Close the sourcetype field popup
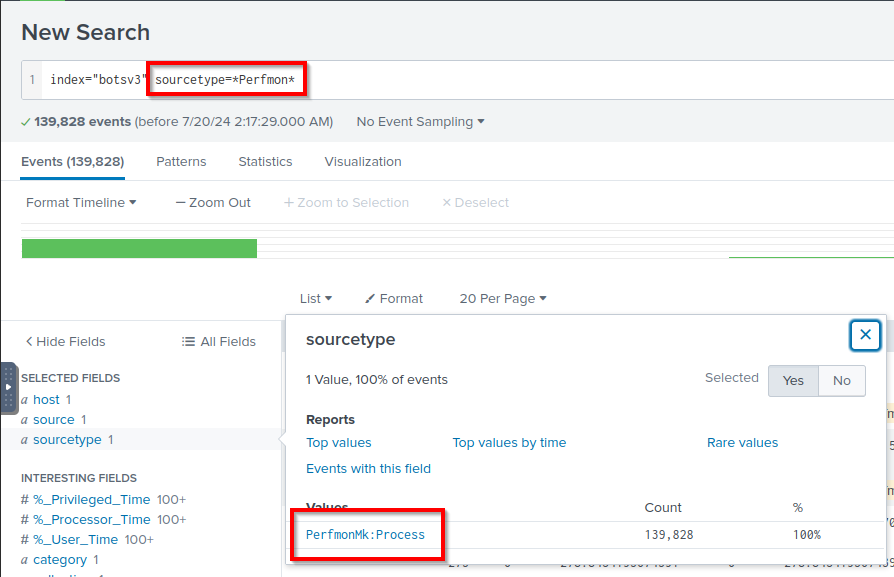The width and height of the screenshot is (894, 577). coord(865,335)
